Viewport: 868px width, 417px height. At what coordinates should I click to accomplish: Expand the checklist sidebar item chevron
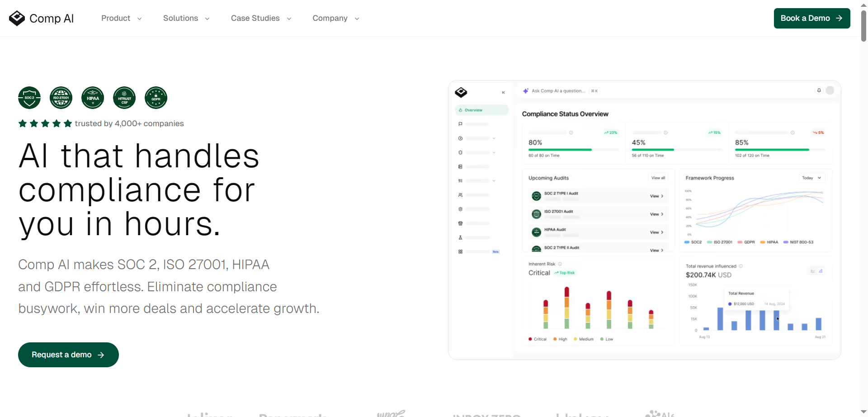494,180
